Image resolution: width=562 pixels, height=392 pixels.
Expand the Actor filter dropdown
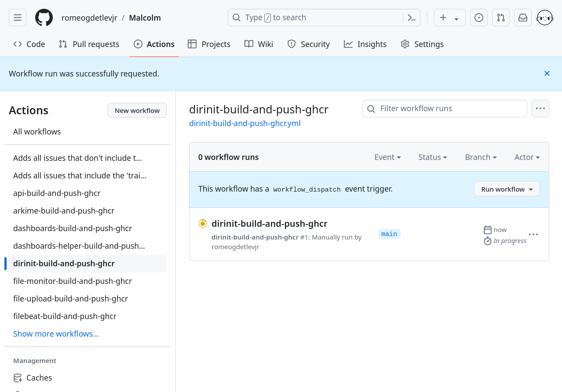pyautogui.click(x=527, y=157)
